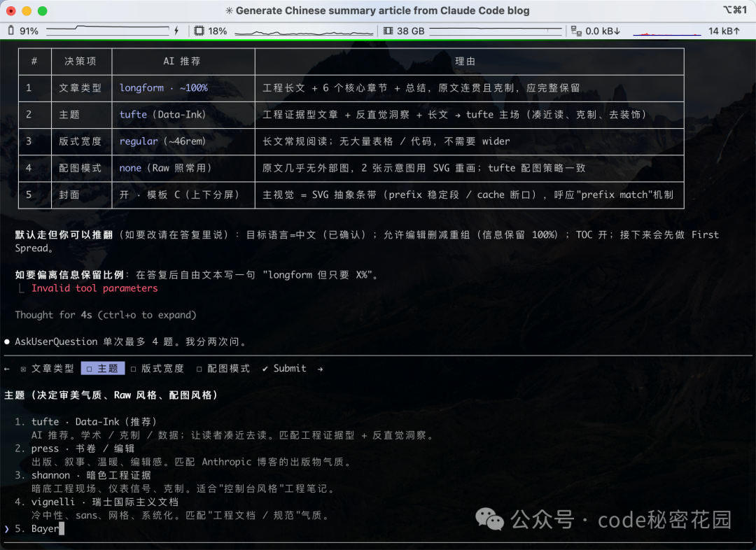
Task: Click the 配图模式 cell in row 4
Action: [80, 168]
